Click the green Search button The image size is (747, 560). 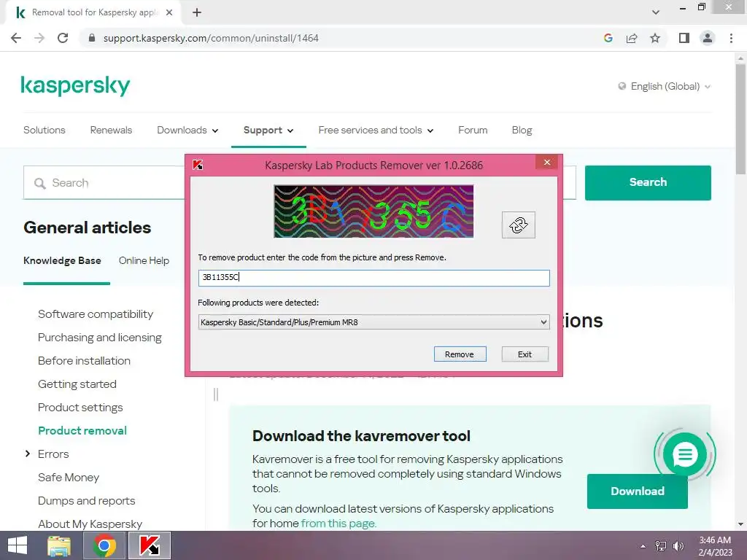coord(648,182)
